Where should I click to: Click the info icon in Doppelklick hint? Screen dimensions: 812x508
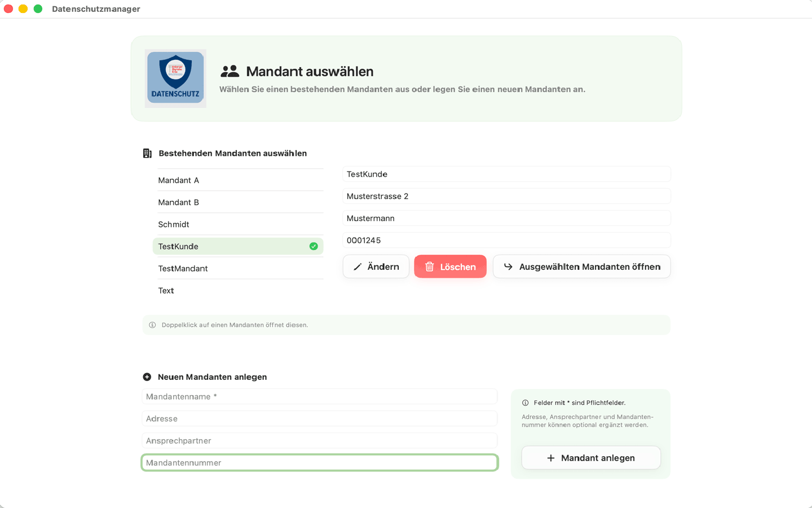pyautogui.click(x=152, y=325)
